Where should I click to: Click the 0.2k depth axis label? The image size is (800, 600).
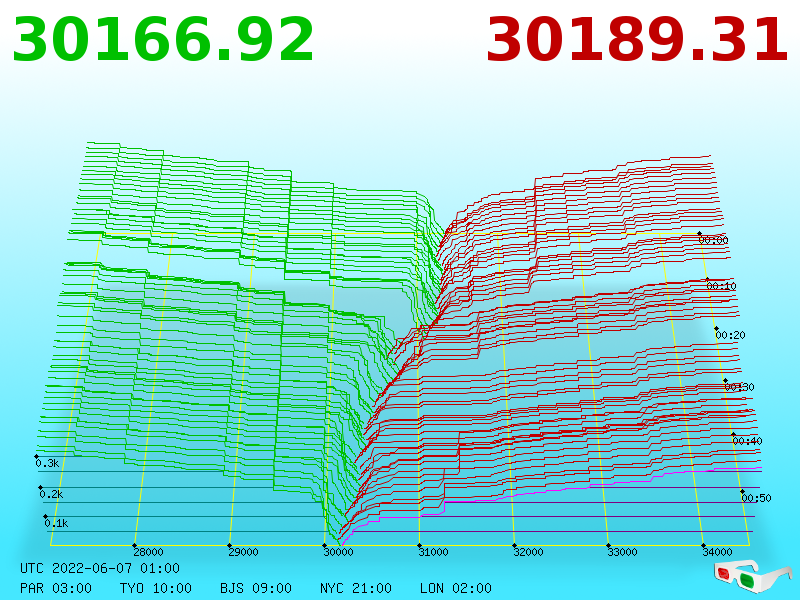click(52, 494)
